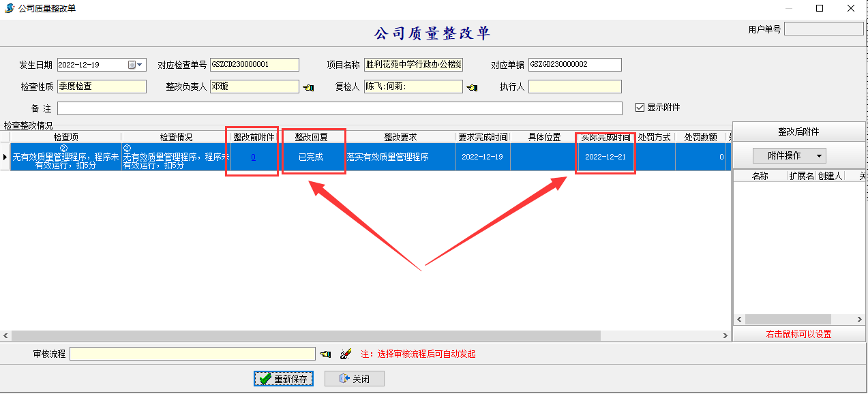Click the 整改前附件 link showing 0

point(253,157)
